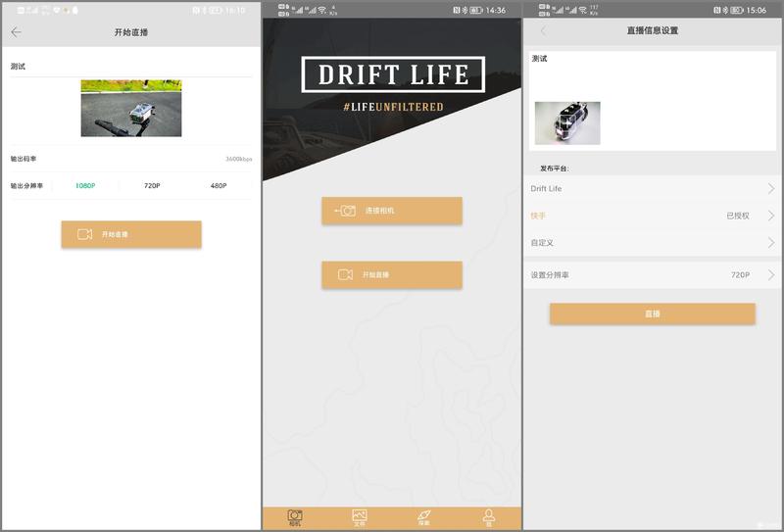Image resolution: width=784 pixels, height=532 pixels.
Task: Tap the WiFi icon in middle phone status bar
Action: coord(322,10)
